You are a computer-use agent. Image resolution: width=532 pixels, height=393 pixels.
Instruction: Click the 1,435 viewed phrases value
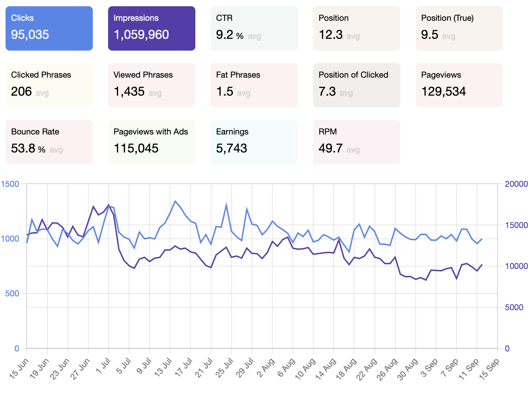click(x=129, y=91)
